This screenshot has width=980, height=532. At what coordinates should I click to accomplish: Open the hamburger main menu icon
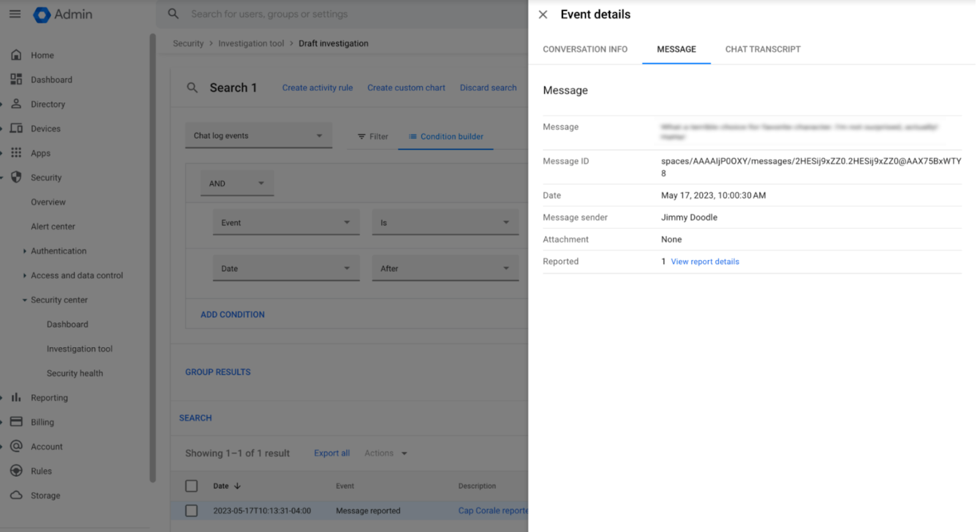click(15, 14)
